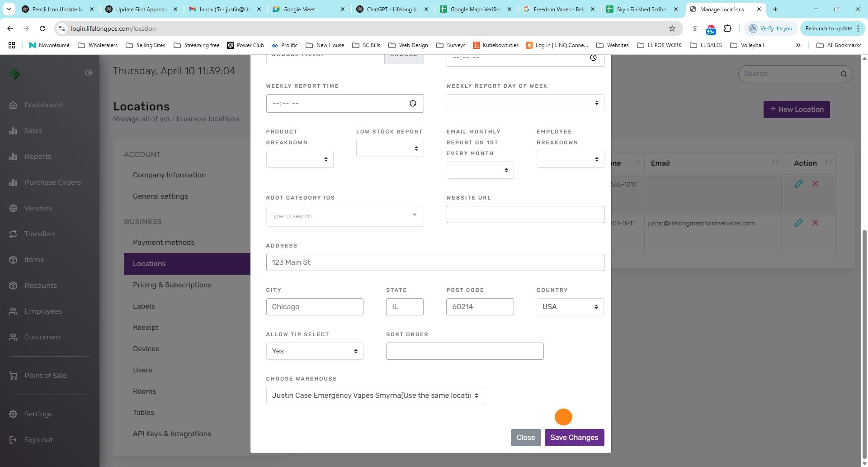Expand the Choose Warehouse dropdown
The image size is (868, 467).
[375, 396]
